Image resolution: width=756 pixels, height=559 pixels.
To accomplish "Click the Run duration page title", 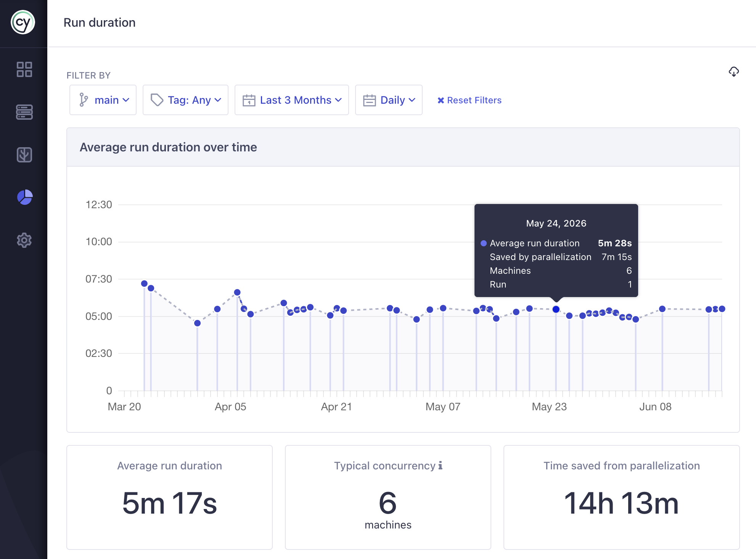I will tap(100, 22).
